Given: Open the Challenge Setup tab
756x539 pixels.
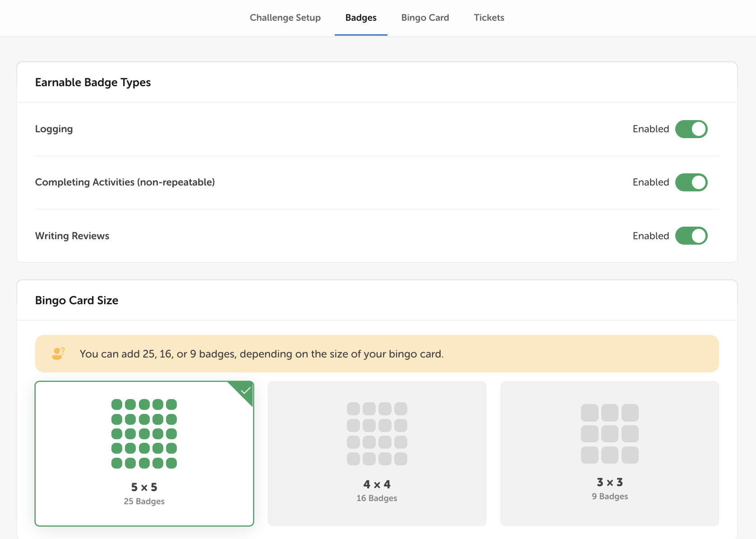Looking at the screenshot, I should point(285,18).
